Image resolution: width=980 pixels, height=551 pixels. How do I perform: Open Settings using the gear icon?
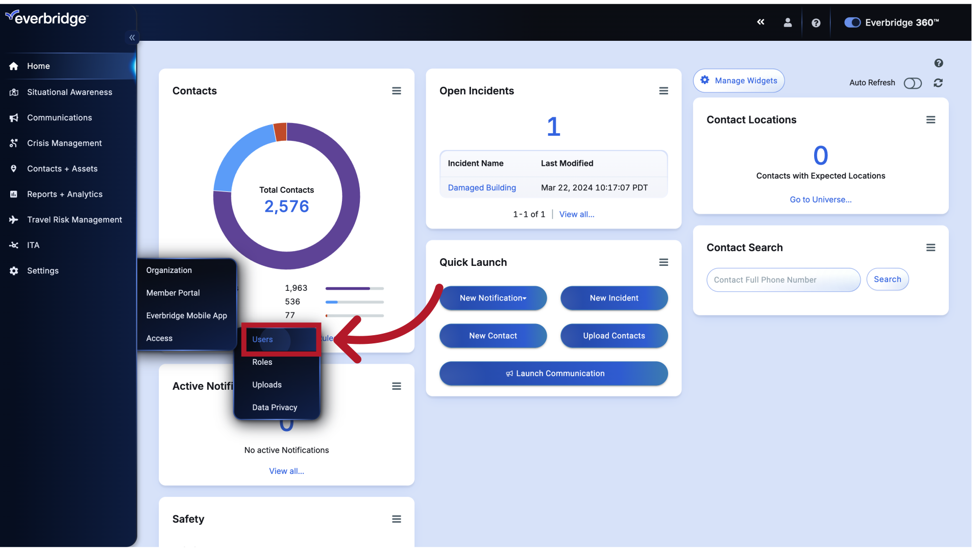click(x=13, y=271)
